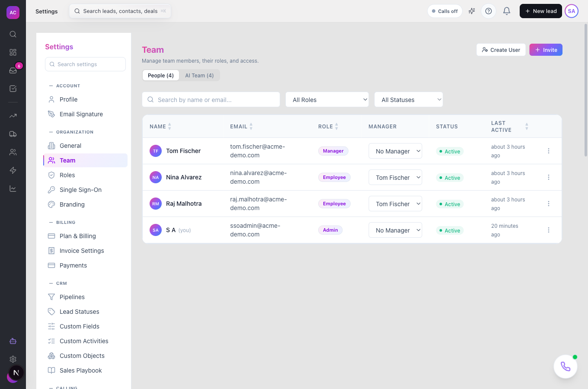This screenshot has height=389, width=588.
Task: Click the New lead button
Action: (x=541, y=11)
